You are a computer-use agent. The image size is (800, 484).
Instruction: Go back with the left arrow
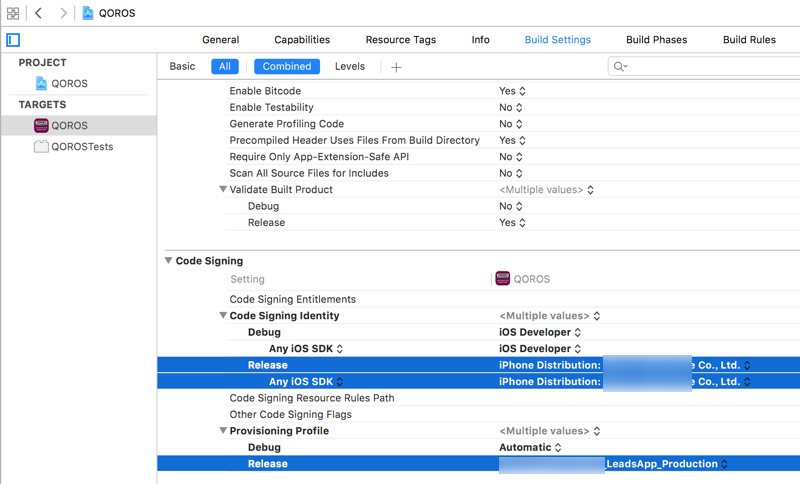click(39, 13)
